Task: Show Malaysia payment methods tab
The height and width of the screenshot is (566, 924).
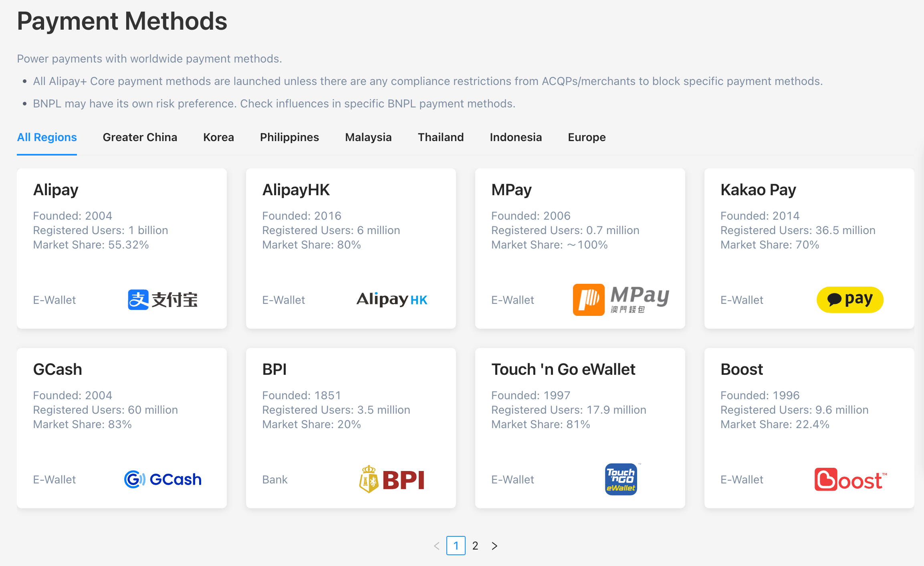Action: tap(368, 137)
